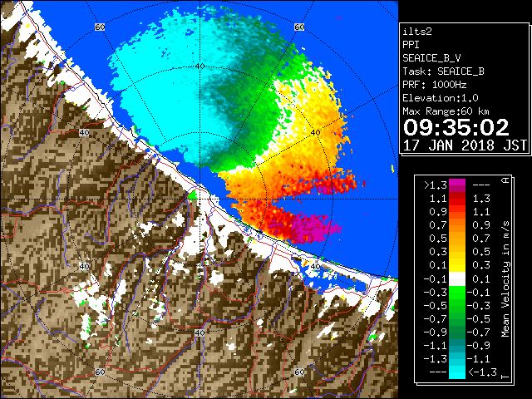The image size is (532, 399).
Task: Click the 'Task: SEAICE_B' line
Action: pyautogui.click(x=443, y=71)
